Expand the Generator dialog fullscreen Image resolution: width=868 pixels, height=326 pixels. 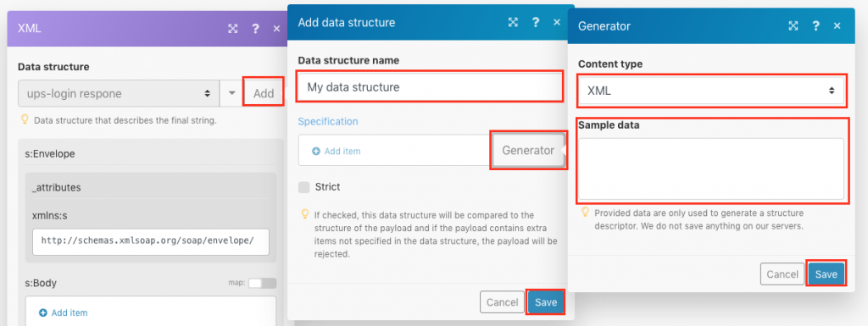(793, 25)
